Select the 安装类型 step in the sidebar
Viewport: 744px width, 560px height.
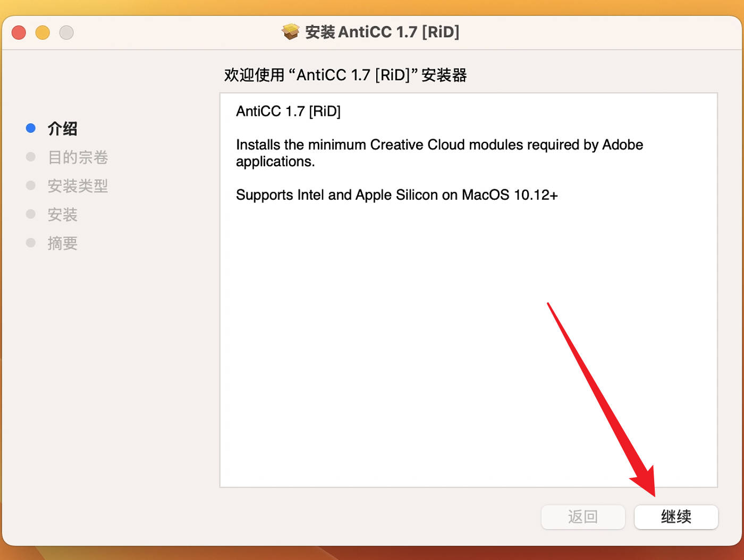(x=78, y=186)
